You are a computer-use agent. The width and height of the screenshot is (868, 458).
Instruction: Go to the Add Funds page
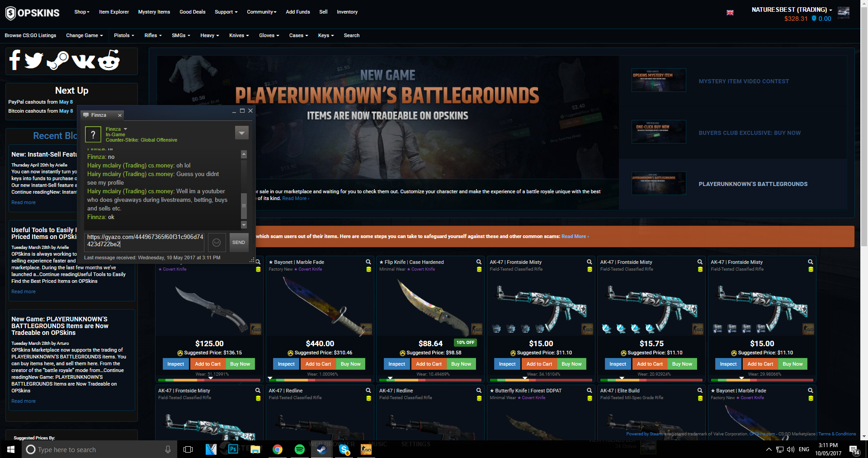tap(298, 12)
